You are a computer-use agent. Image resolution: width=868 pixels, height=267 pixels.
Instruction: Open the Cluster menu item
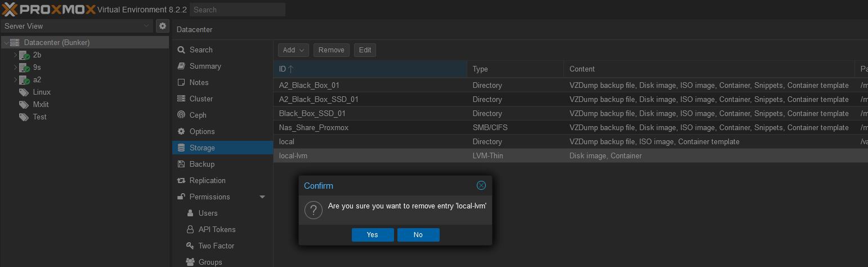click(222, 99)
